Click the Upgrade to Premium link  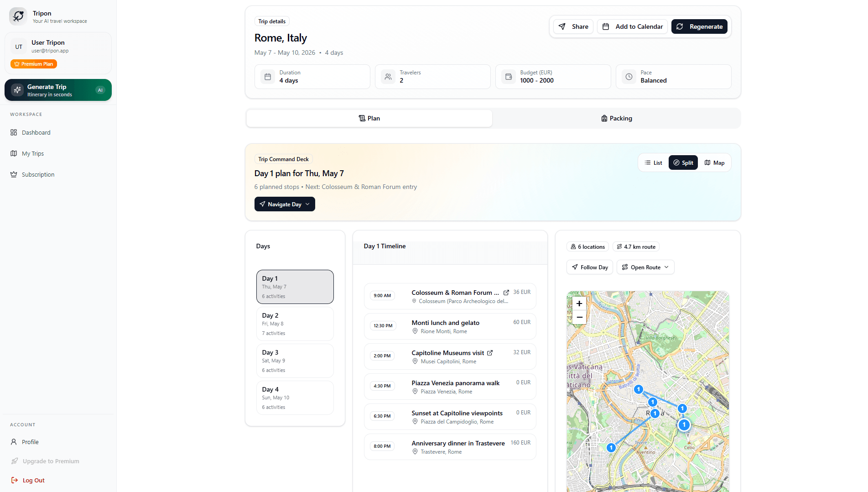[51, 461]
